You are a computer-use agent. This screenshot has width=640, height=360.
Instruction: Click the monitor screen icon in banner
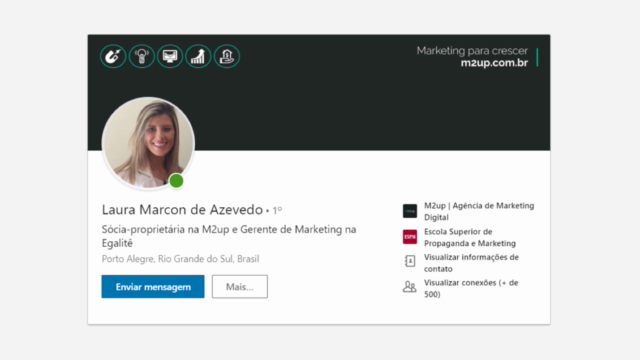tap(170, 56)
